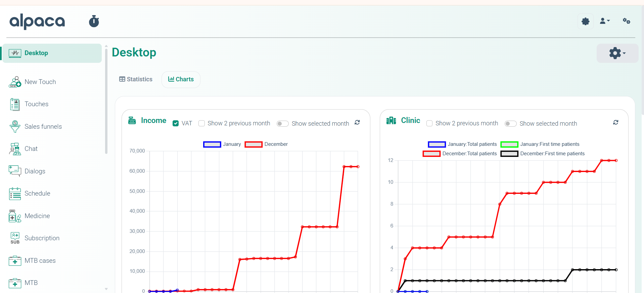Refresh the Clinic chart
Image resolution: width=644 pixels, height=293 pixels.
tap(615, 123)
